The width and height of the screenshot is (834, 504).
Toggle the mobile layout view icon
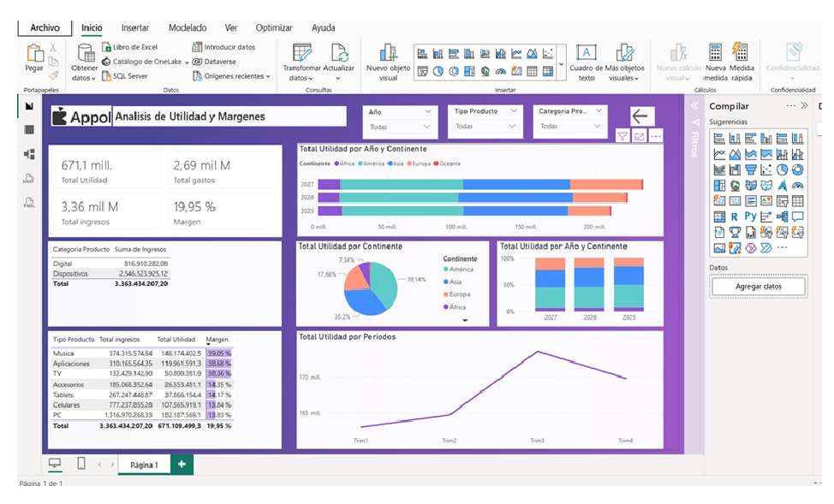tap(80, 464)
